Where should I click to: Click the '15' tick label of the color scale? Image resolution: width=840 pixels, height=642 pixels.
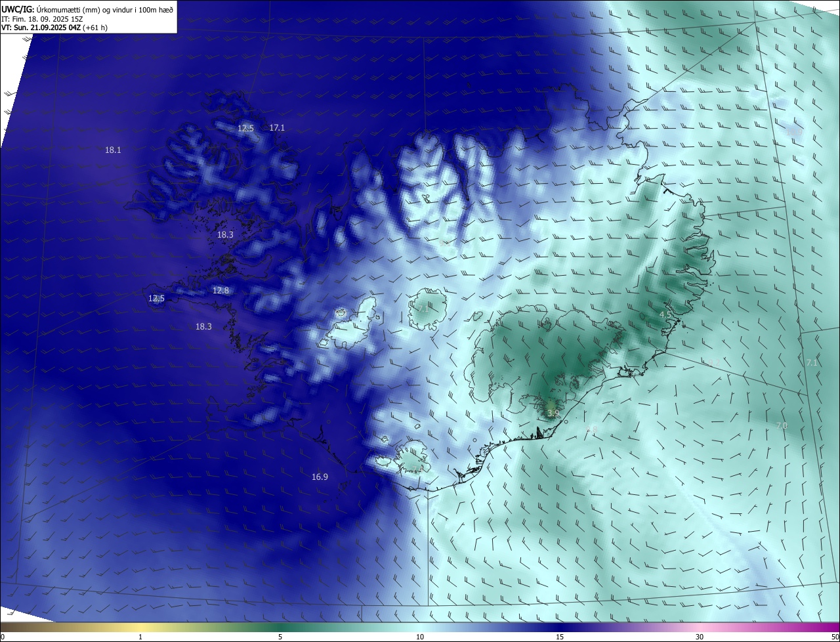pyautogui.click(x=560, y=637)
